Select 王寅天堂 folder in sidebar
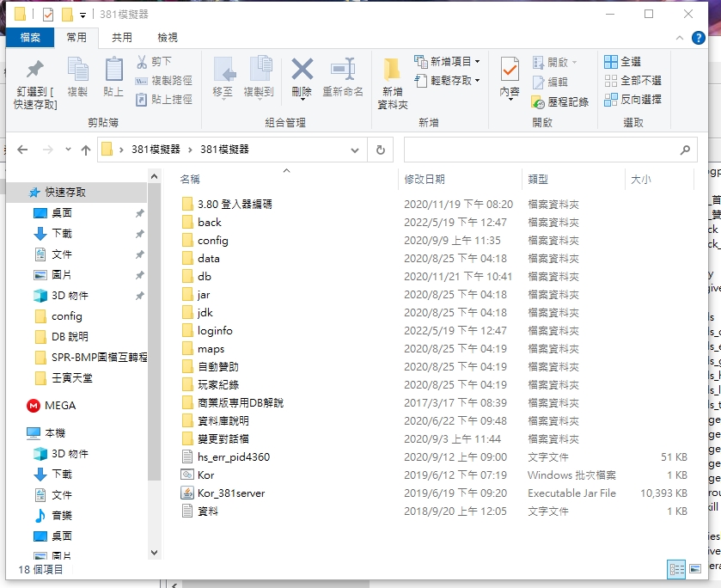The image size is (721, 588). tap(64, 378)
